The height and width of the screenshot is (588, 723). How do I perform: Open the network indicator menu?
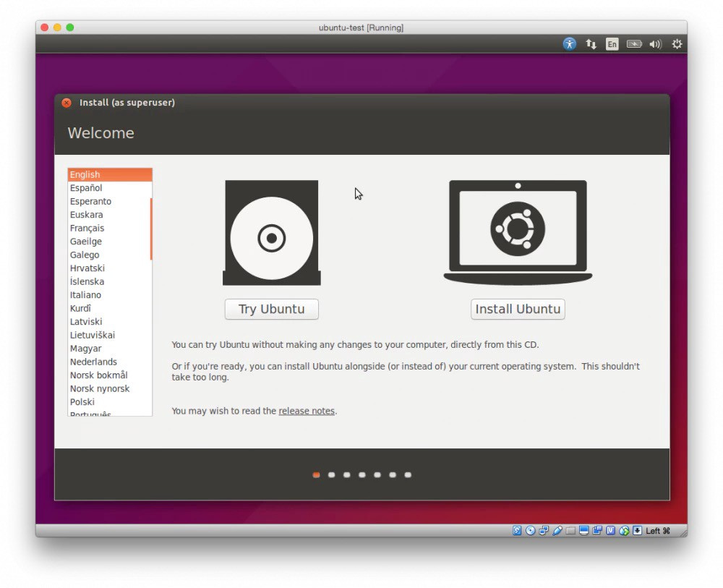click(x=591, y=44)
